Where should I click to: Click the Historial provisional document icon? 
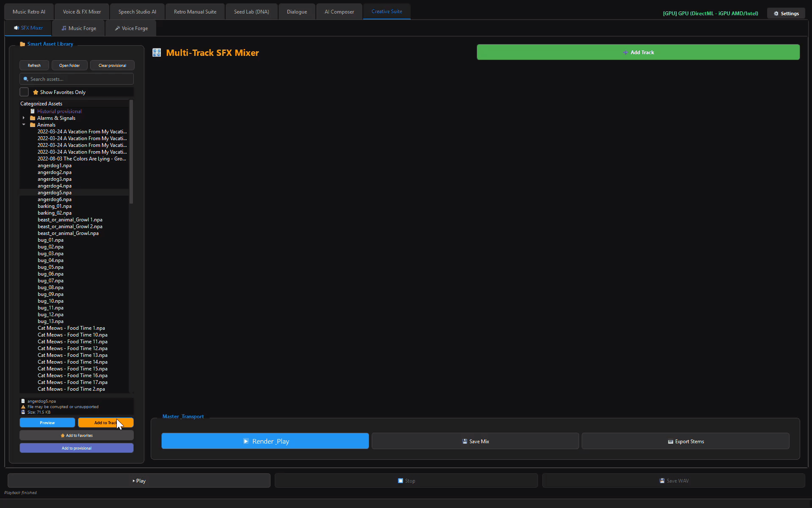click(x=33, y=111)
